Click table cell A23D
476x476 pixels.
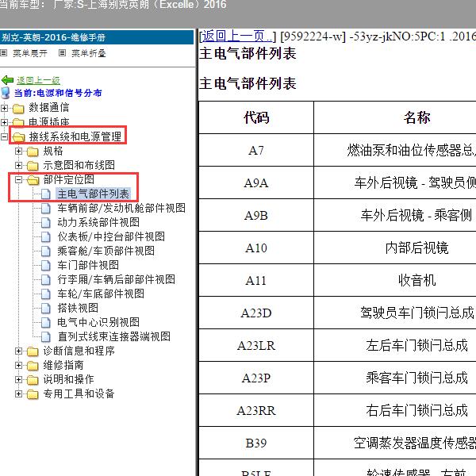[256, 313]
